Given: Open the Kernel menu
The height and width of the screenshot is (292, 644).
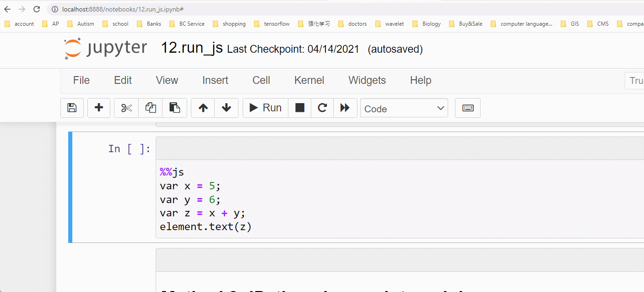Looking at the screenshot, I should [309, 80].
